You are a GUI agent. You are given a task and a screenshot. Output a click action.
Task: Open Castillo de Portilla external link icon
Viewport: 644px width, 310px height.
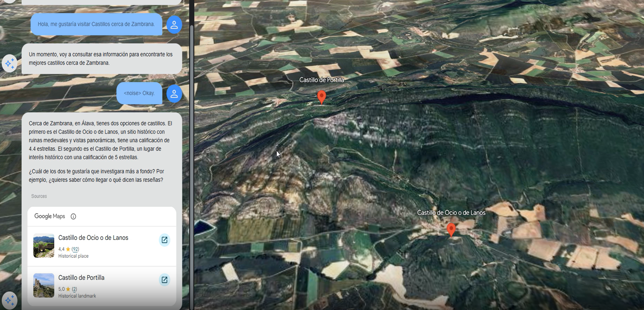(164, 280)
